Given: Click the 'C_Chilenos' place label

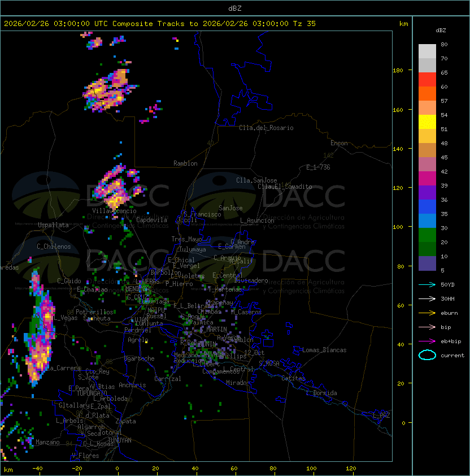Looking at the screenshot, I should pos(54,246).
